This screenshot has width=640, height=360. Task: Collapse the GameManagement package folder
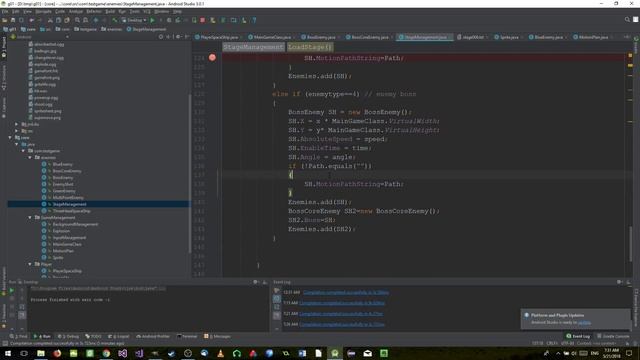(30, 218)
